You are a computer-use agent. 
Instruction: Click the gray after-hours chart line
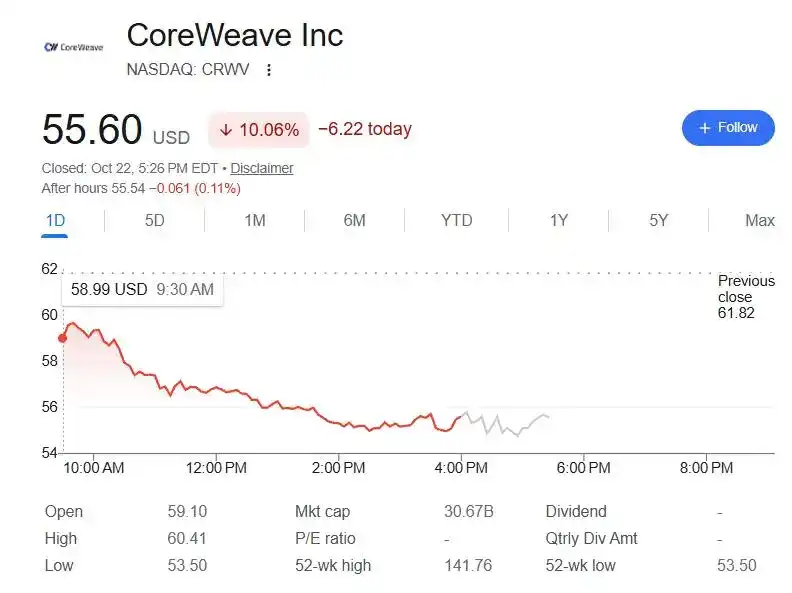[x=505, y=423]
